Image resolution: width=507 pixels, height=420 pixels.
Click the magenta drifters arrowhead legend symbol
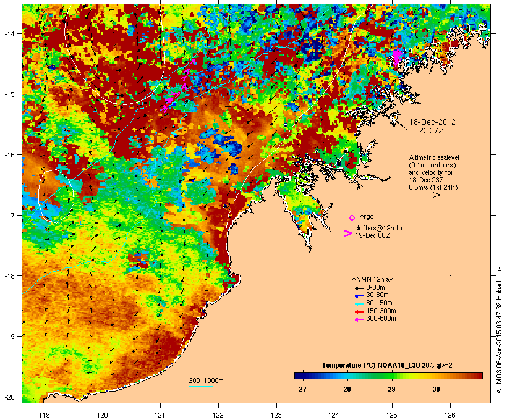point(347,233)
